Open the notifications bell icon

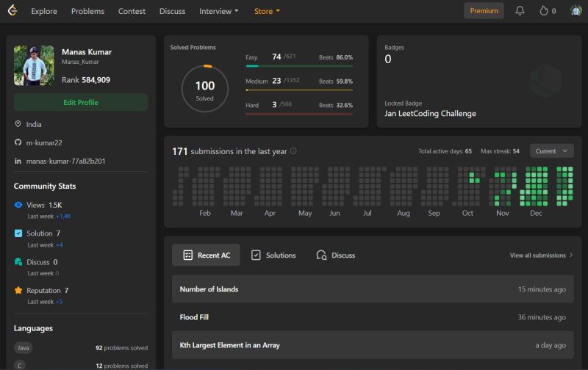(520, 10)
